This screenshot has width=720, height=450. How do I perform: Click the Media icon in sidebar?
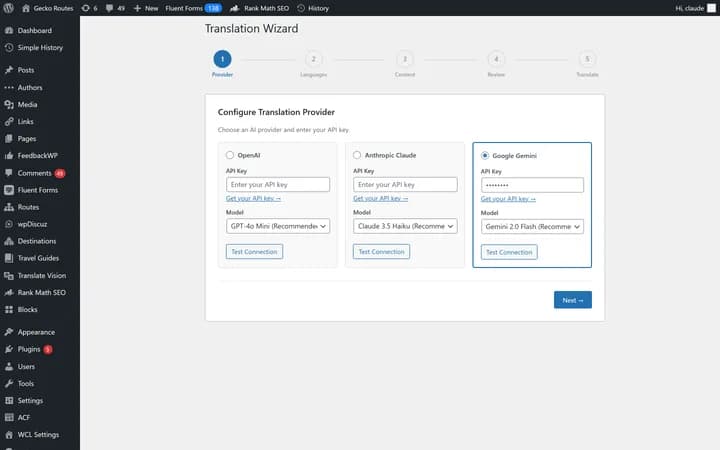click(x=9, y=104)
